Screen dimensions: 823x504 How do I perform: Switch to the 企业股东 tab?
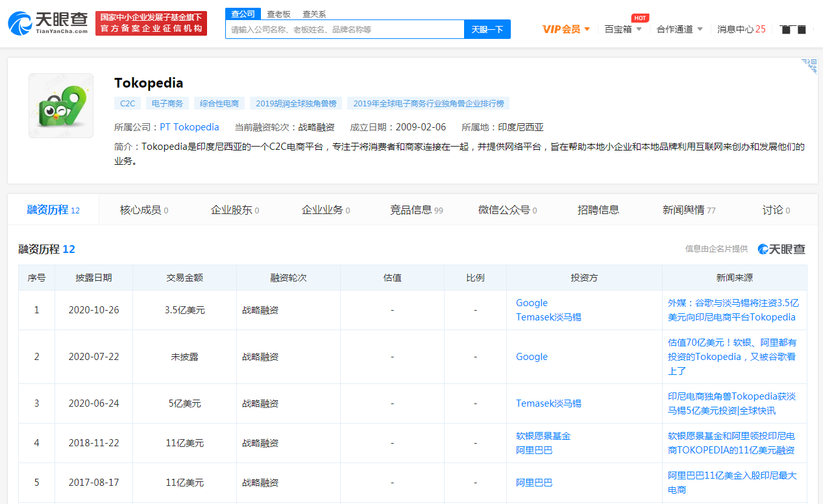(235, 210)
